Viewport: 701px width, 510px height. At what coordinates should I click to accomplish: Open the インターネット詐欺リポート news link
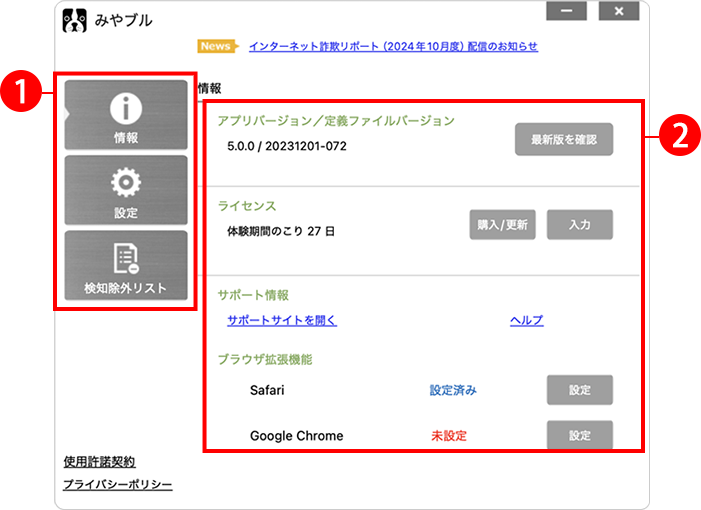tap(393, 46)
